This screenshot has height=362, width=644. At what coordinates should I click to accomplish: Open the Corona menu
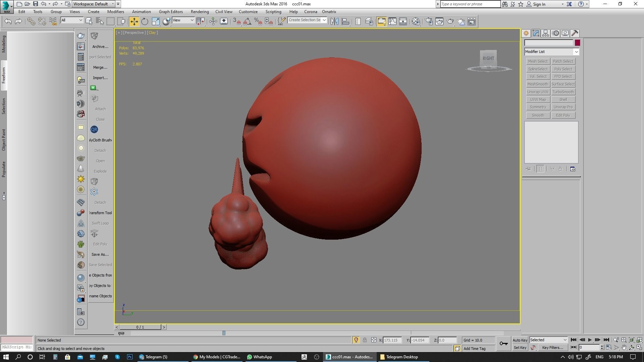pos(311,12)
